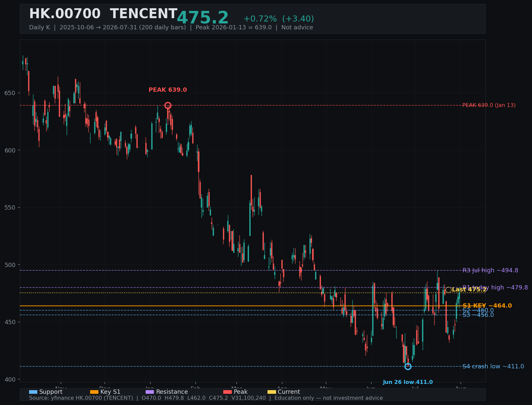
Task: Click the 'S3 ~456.0' support label
Action: 478,315
